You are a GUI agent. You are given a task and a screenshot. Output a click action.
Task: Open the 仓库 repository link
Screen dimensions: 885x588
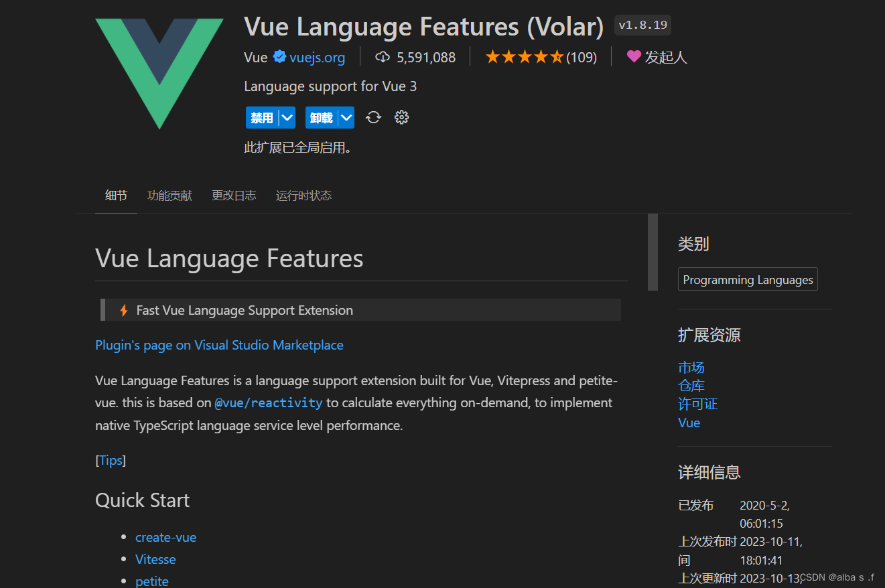coord(691,385)
